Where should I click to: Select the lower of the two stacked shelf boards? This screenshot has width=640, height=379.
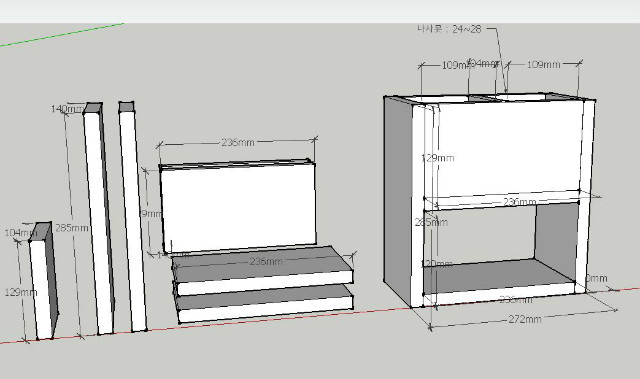coord(264,303)
